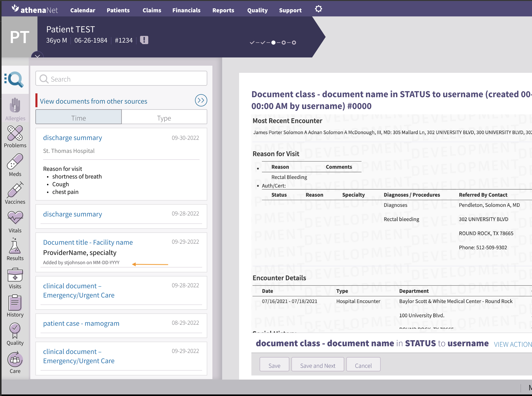This screenshot has width=532, height=396.
Task: Open Quality in the sidebar
Action: pyautogui.click(x=15, y=334)
